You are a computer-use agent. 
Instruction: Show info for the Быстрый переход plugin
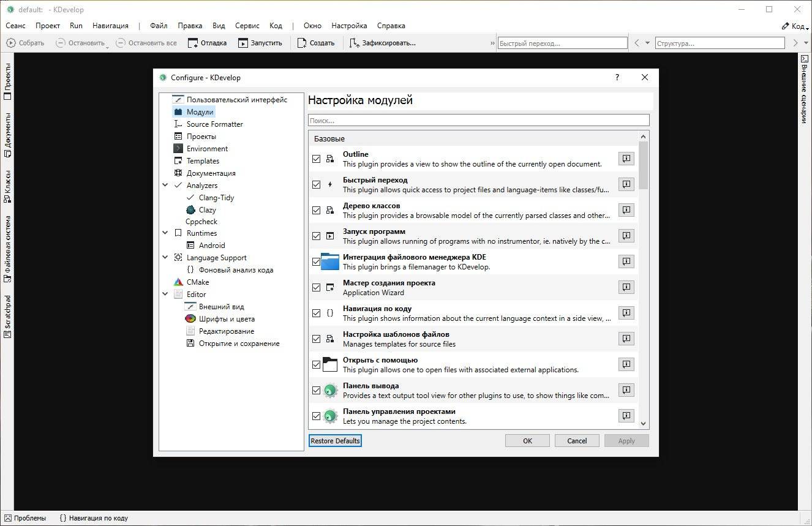(x=626, y=184)
